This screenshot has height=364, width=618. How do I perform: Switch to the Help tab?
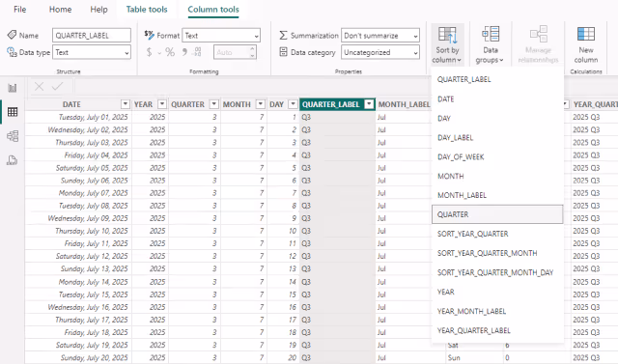[x=98, y=9]
